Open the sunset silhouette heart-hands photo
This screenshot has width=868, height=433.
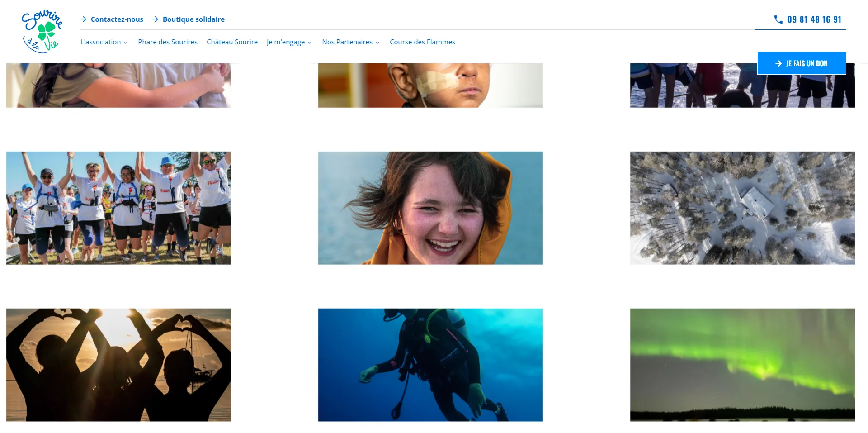coord(118,365)
